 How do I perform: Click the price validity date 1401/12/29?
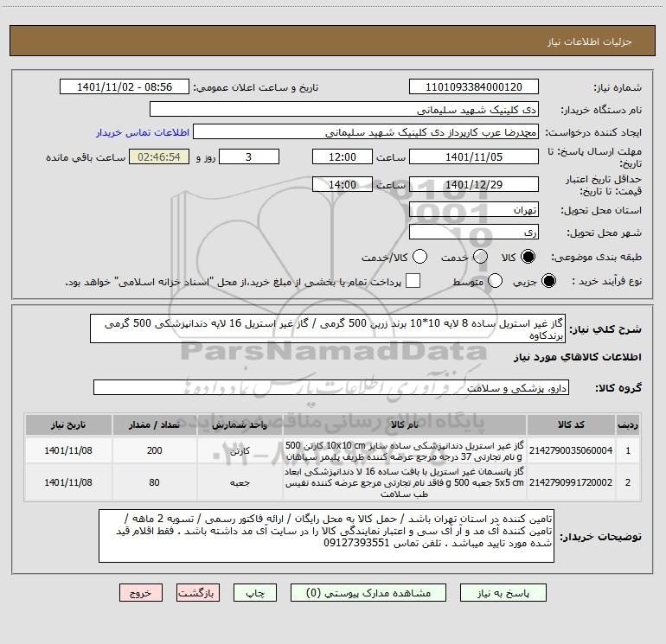(x=474, y=184)
